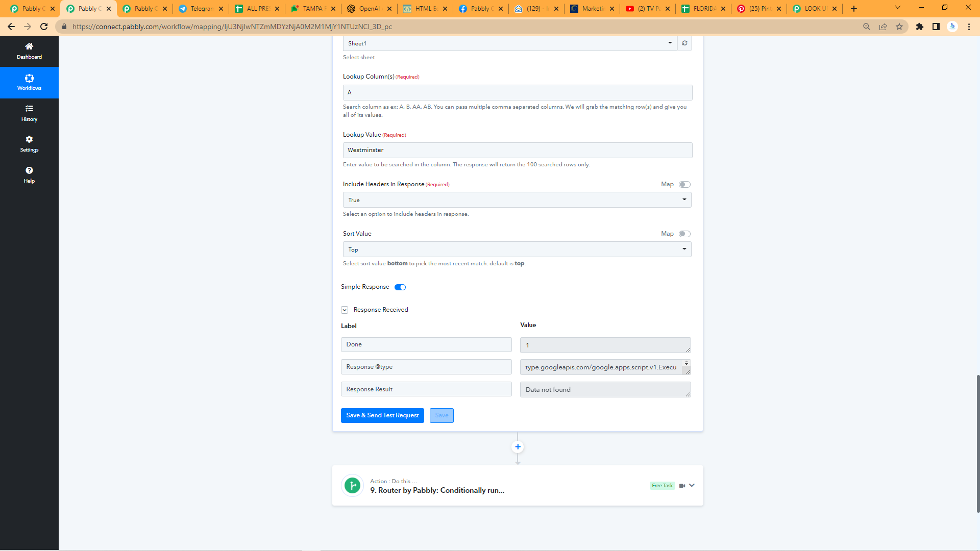Click the Save button
The width and height of the screenshot is (980, 551).
click(x=442, y=415)
